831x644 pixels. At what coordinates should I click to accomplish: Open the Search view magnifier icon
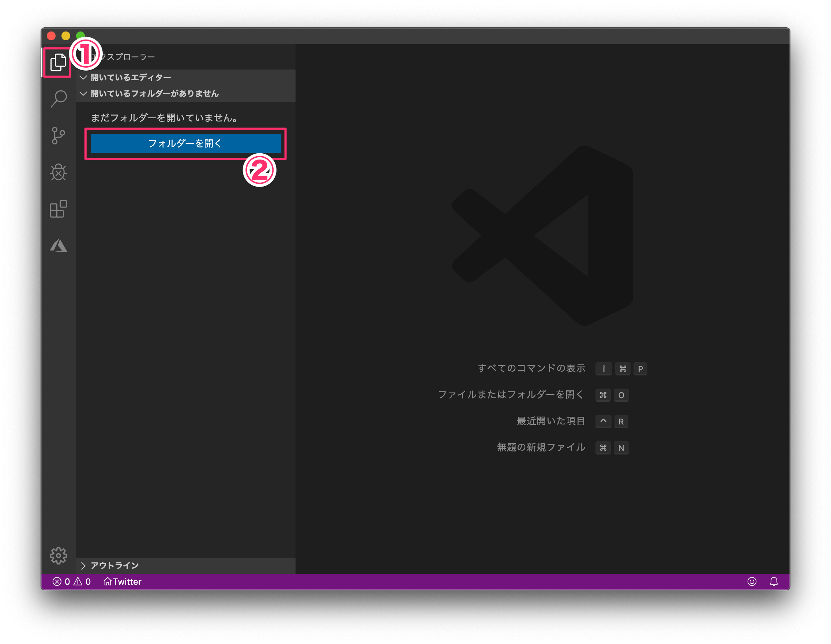tap(59, 99)
